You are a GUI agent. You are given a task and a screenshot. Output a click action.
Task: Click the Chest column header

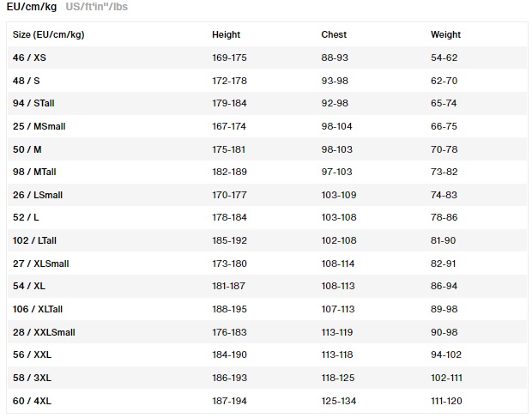click(x=334, y=35)
